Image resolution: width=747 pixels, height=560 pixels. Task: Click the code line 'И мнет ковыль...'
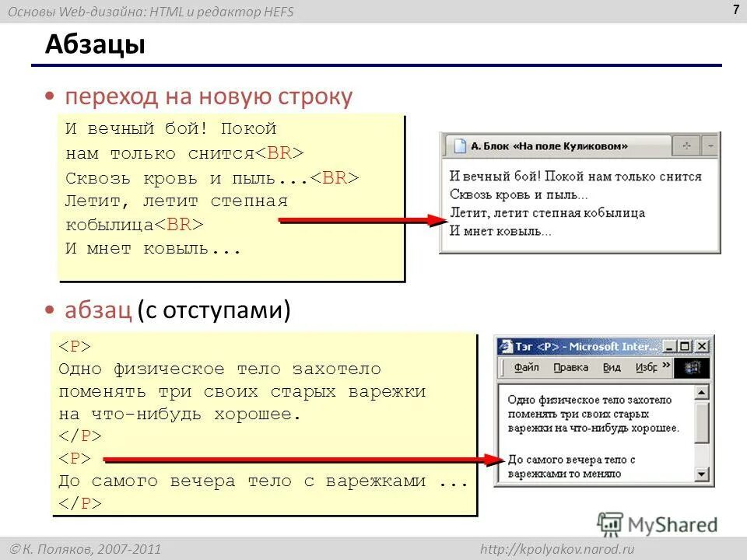pyautogui.click(x=153, y=249)
